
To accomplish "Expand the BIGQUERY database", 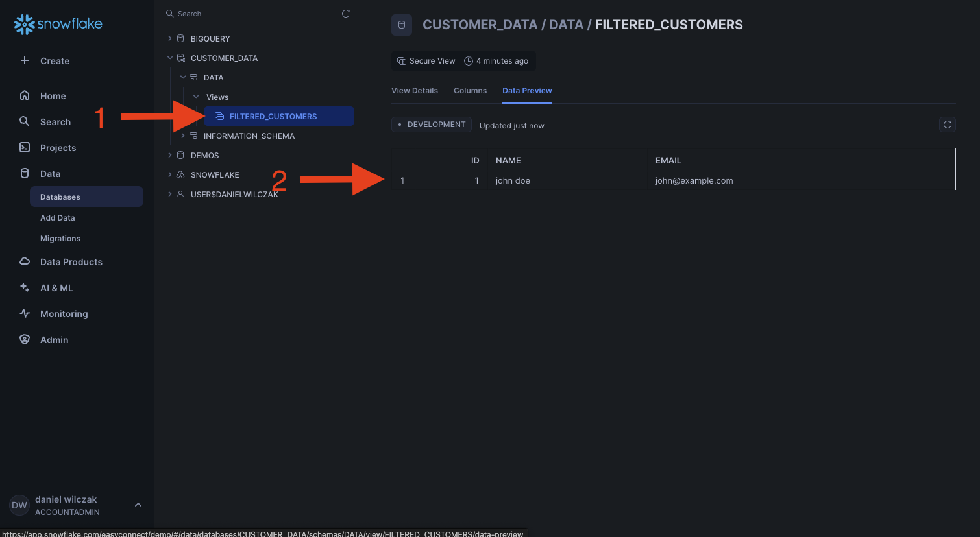I will (170, 38).
